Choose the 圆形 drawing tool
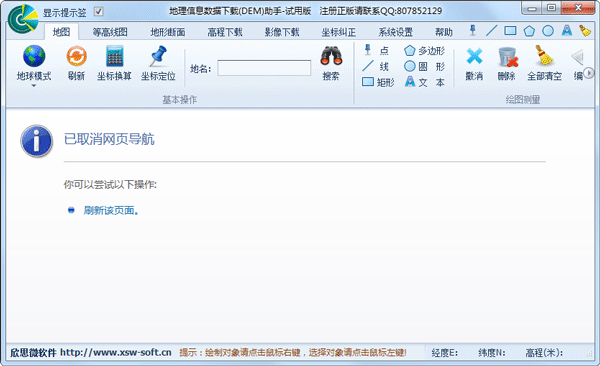 coord(425,66)
